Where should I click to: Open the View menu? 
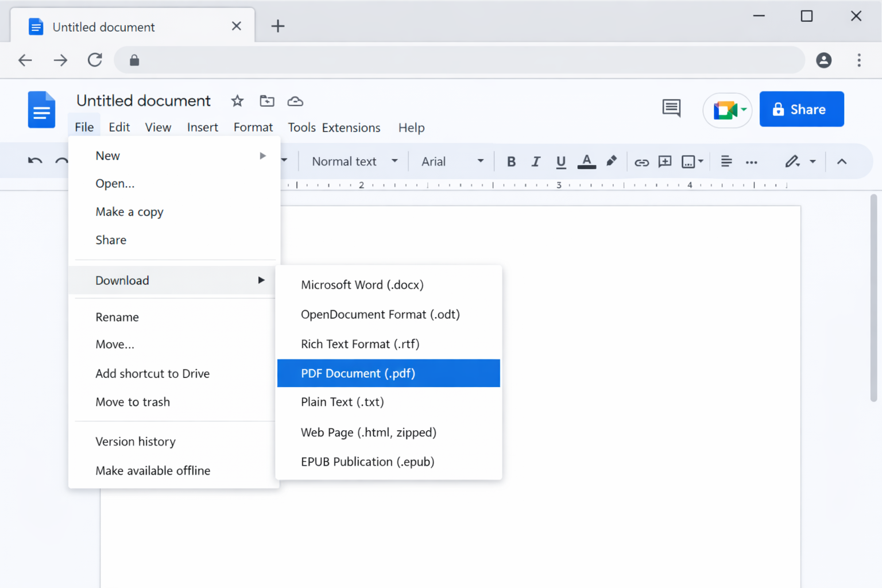pos(158,127)
